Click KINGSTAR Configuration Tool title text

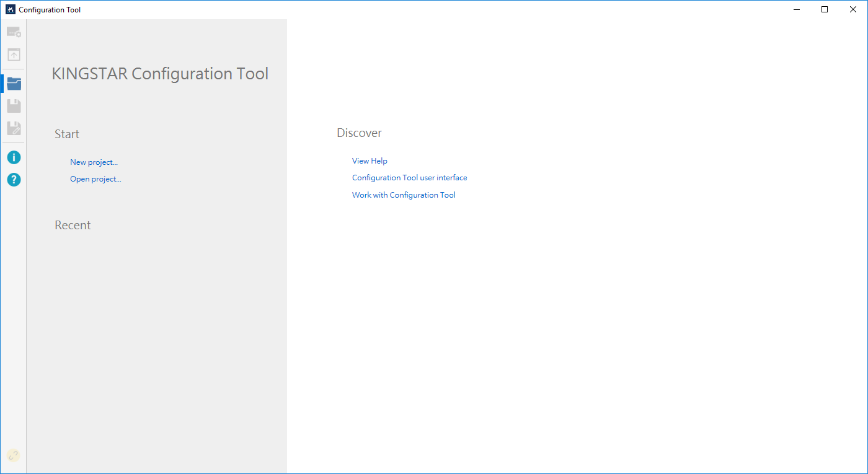coord(161,74)
